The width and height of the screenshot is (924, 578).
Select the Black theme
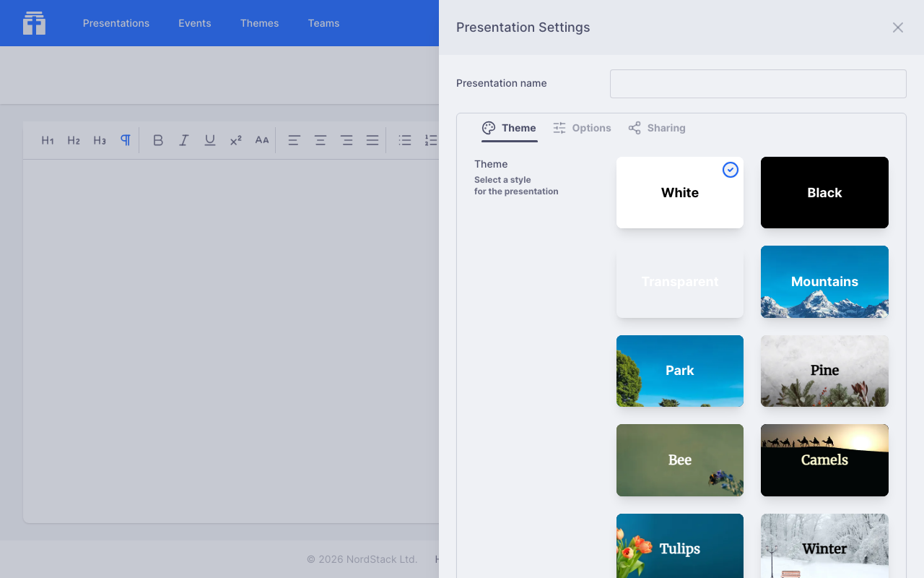coord(824,192)
